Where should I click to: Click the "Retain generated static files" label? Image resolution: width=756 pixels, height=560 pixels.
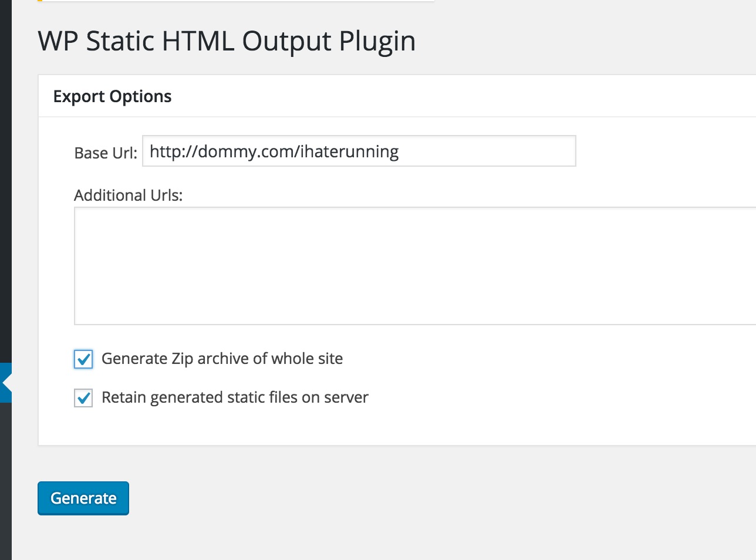[235, 397]
